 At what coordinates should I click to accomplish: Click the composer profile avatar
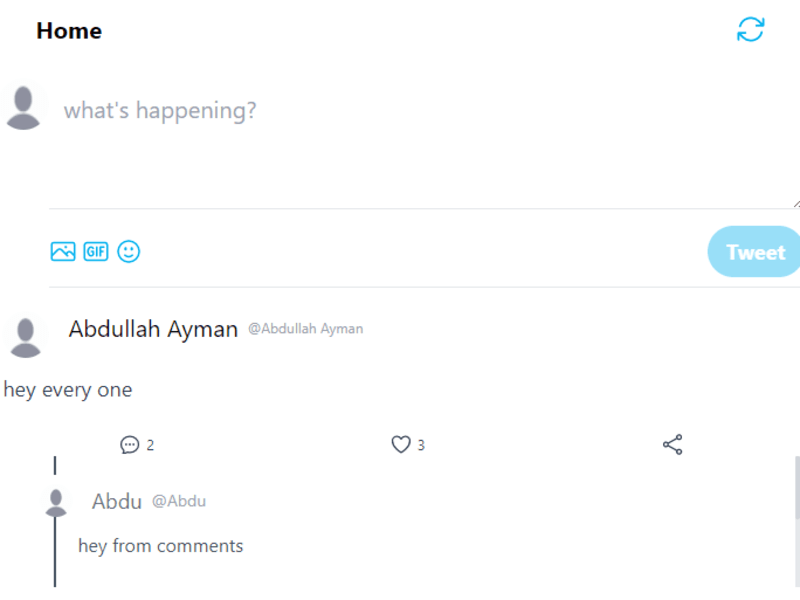point(23,108)
